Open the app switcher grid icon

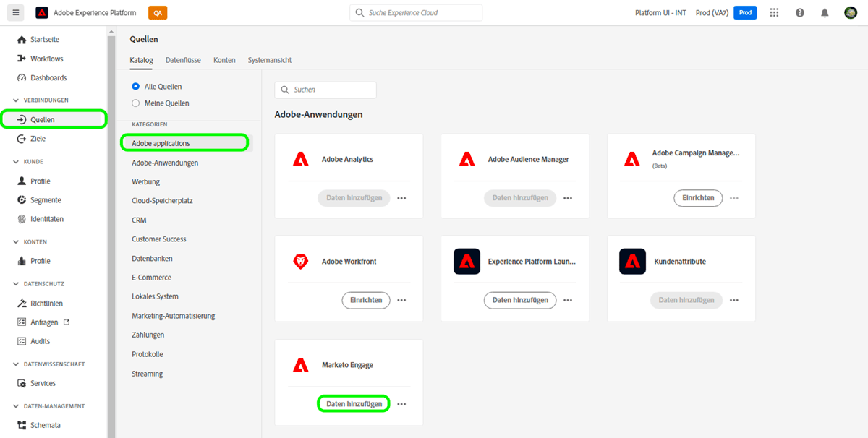[x=774, y=12]
